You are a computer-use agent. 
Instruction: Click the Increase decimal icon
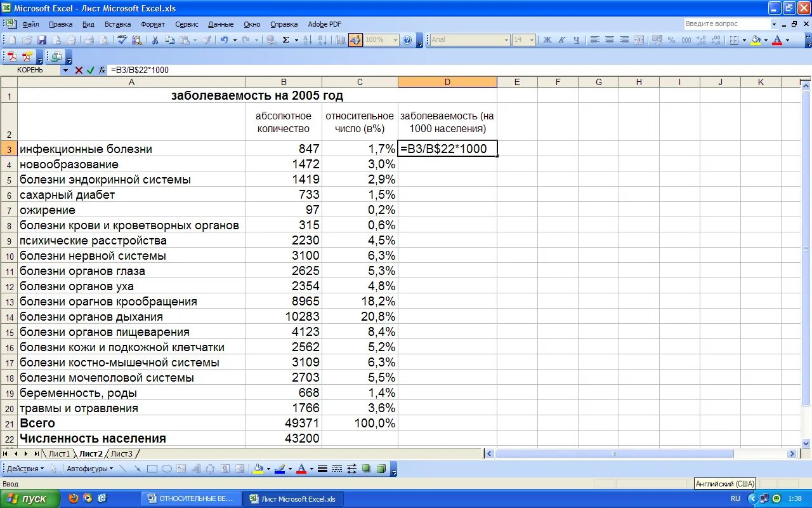tap(701, 40)
